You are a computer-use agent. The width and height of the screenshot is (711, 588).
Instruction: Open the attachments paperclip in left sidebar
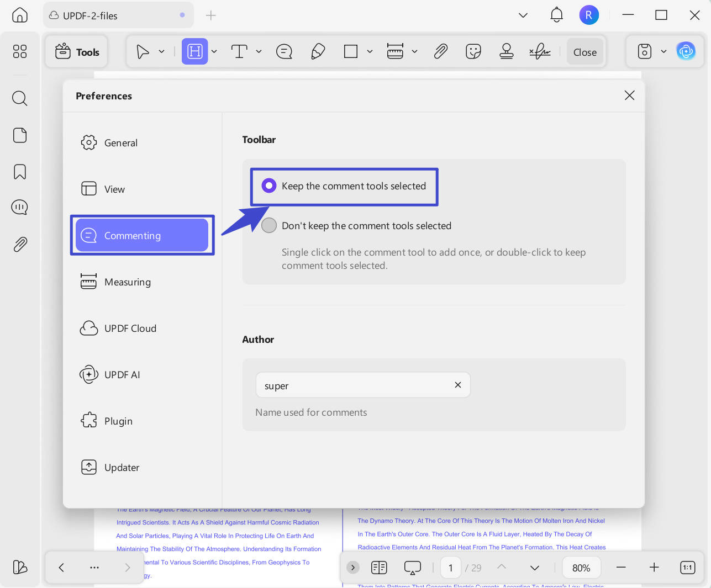(20, 244)
